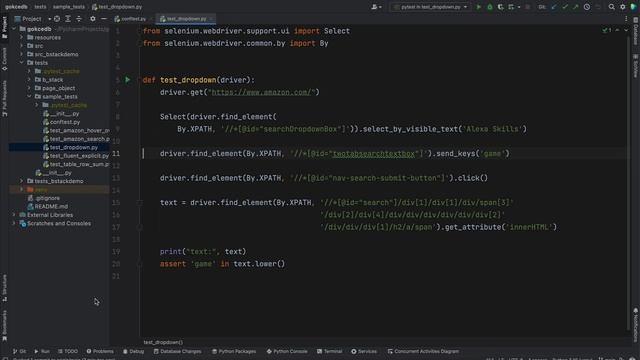
Task: Click the test_dropdown() breadcrumb below editor
Action: [x=163, y=342]
